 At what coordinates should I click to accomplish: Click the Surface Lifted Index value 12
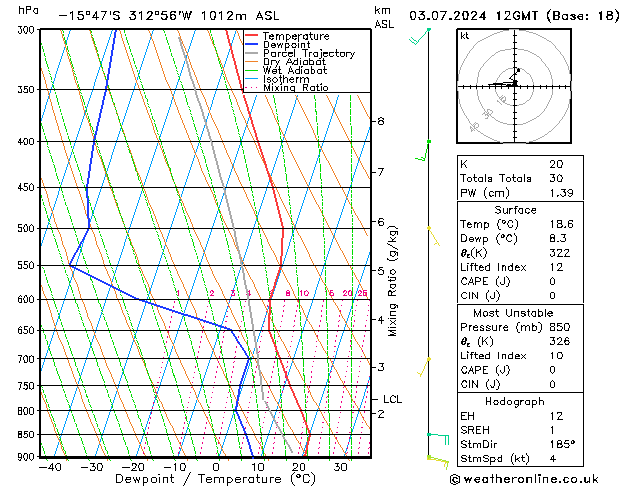point(556,267)
